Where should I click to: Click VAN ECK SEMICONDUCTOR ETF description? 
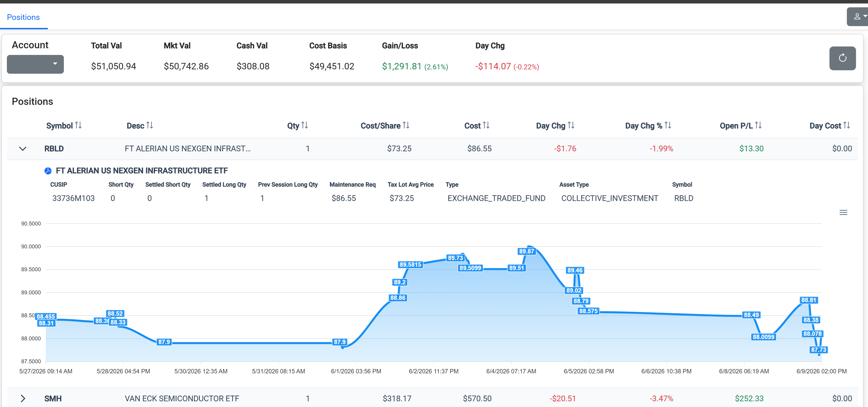click(x=182, y=399)
